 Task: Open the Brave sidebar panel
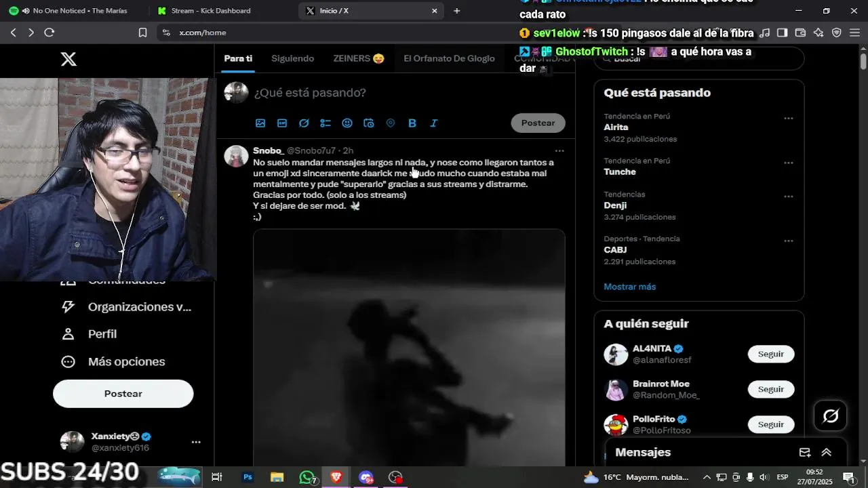pos(782,33)
